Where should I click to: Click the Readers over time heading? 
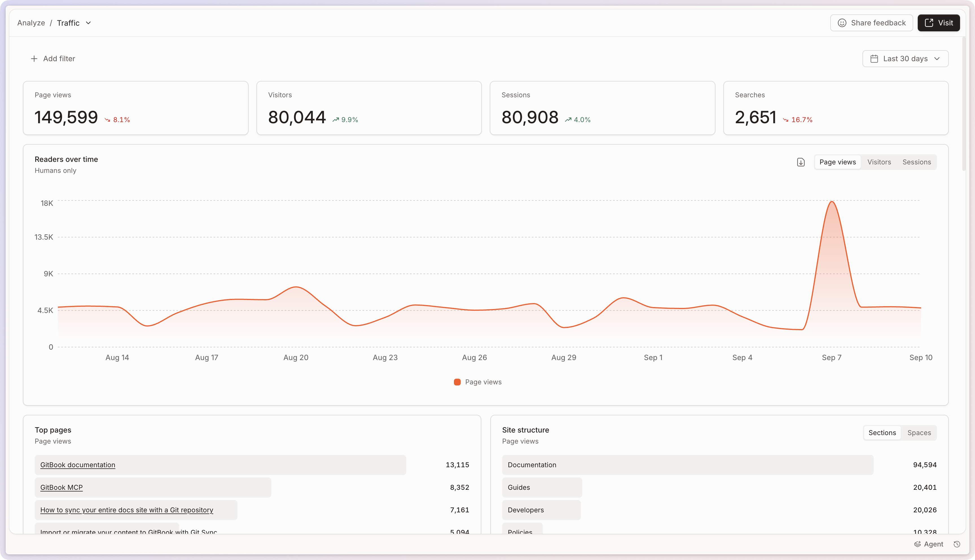[x=66, y=159]
